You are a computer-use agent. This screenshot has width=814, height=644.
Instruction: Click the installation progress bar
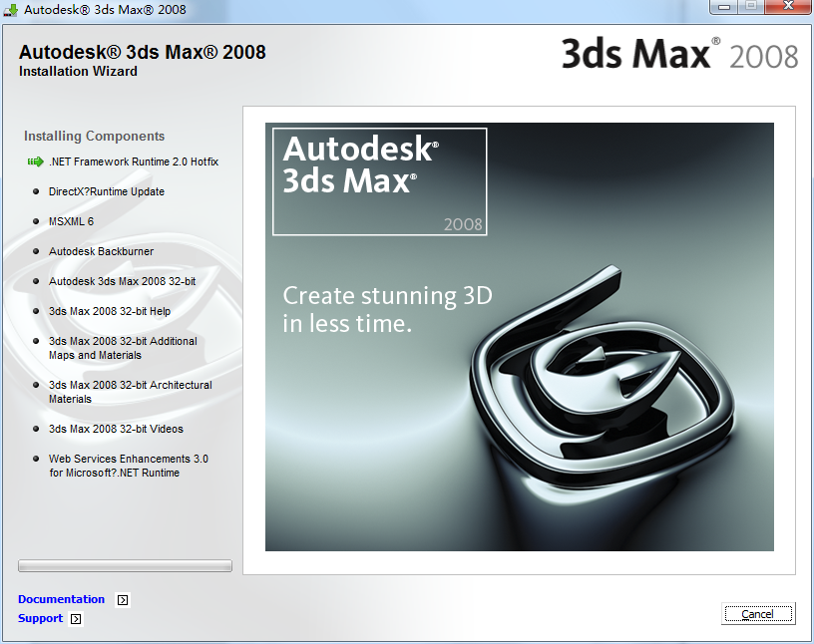tap(125, 565)
